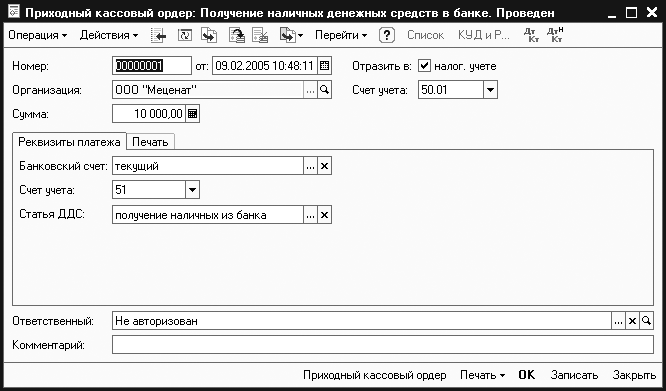Click the Комментарий input field
The image size is (666, 391).
(383, 345)
